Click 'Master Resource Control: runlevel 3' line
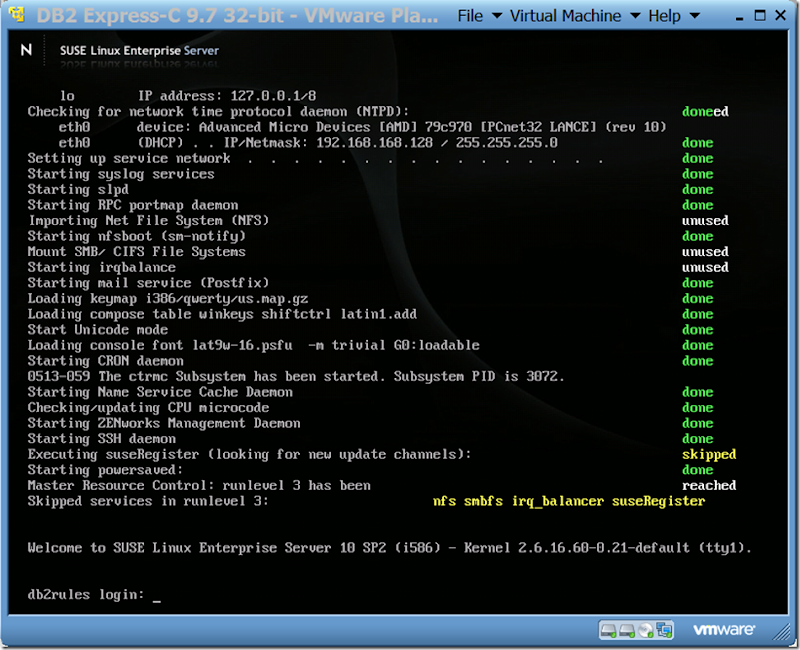The height and width of the screenshot is (650, 800). (199, 486)
